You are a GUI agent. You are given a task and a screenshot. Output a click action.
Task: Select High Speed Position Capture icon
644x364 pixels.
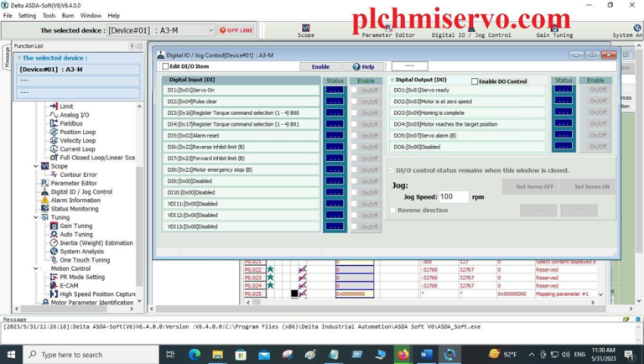(x=54, y=294)
